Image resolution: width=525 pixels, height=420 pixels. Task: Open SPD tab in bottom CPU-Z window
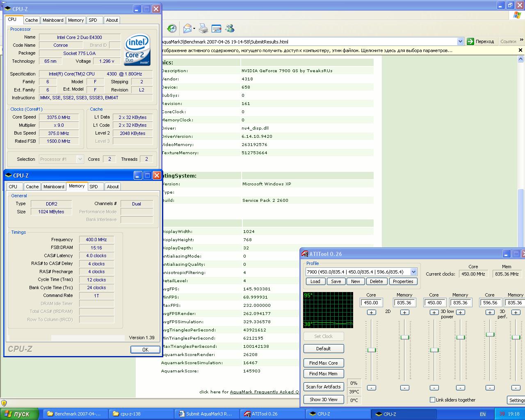point(94,187)
